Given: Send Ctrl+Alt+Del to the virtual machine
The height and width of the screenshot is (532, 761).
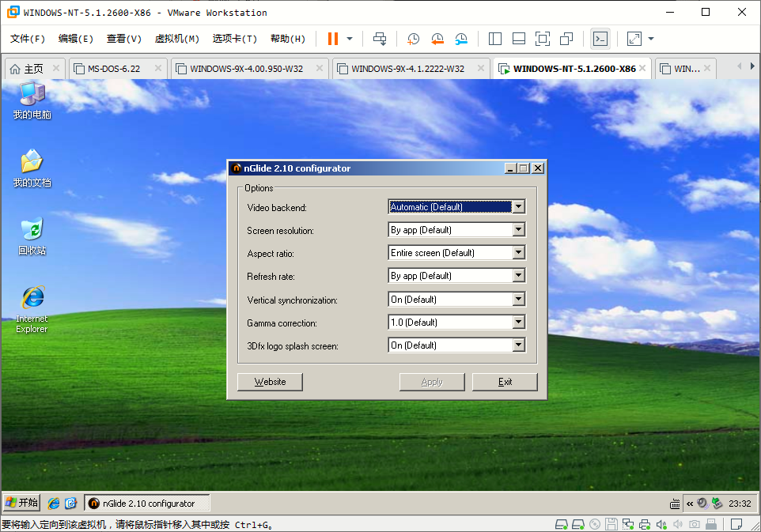Looking at the screenshot, I should coord(380,39).
